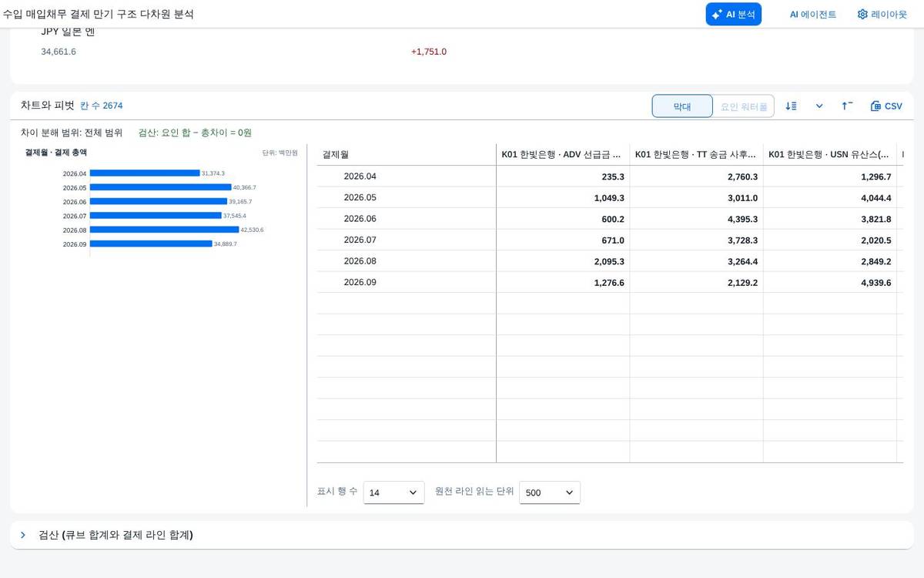Click the chart title 결제월 · 결제 총액

[x=56, y=153]
